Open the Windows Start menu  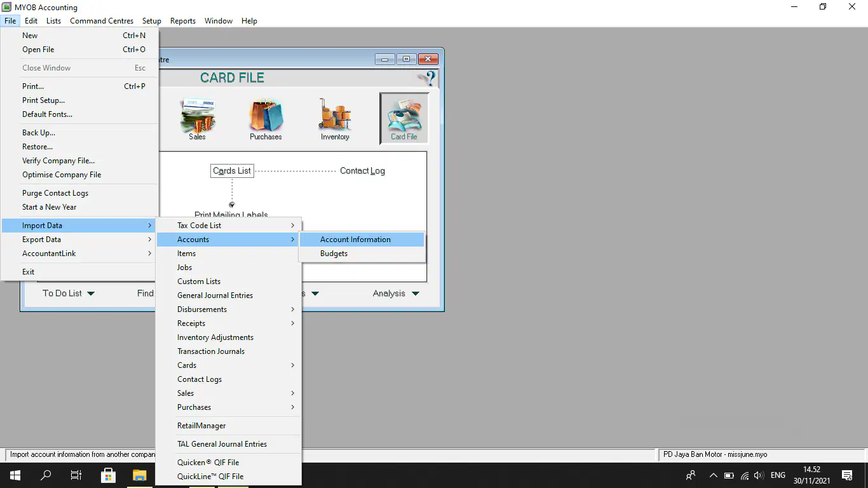pos(15,475)
